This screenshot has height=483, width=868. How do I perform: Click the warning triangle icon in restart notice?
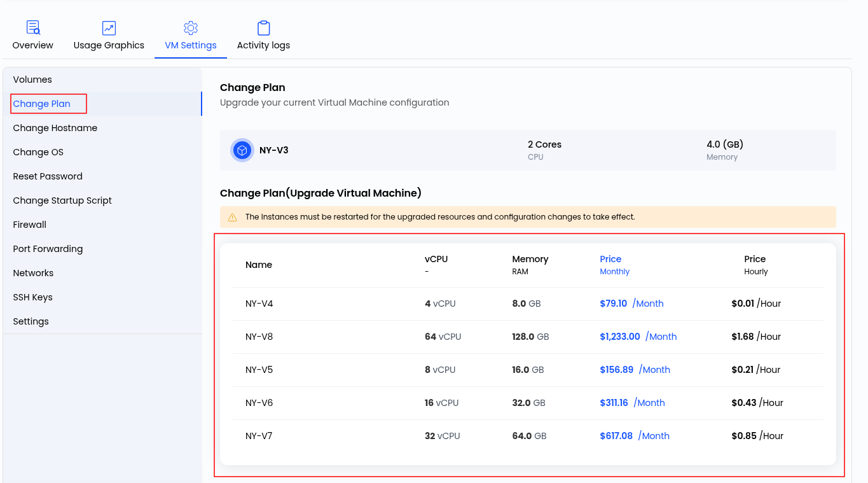coord(233,217)
